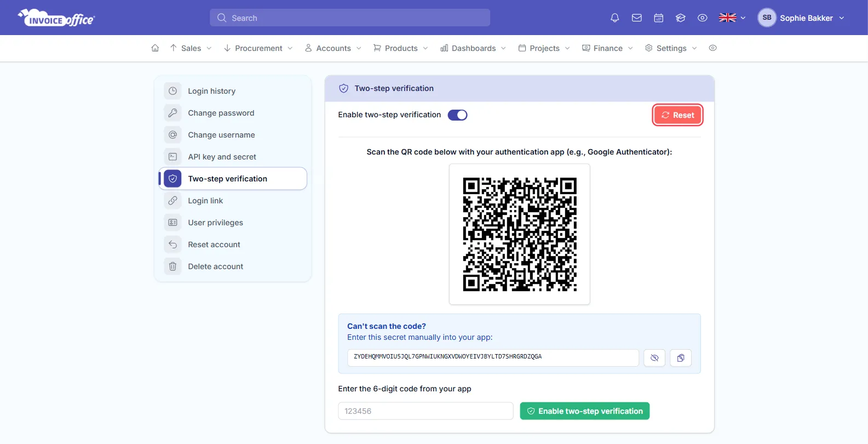
Task: Click the eye icon in top header
Action: click(703, 18)
